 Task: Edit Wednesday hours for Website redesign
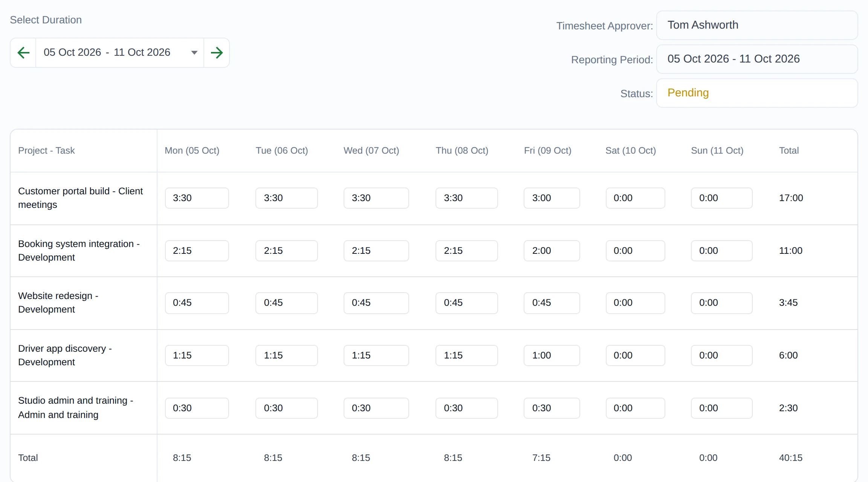click(376, 303)
